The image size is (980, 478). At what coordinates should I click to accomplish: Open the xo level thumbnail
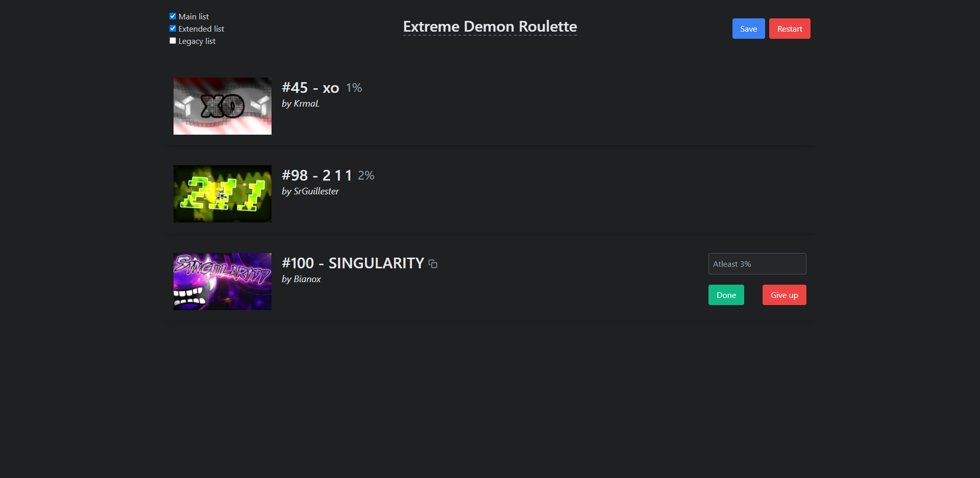click(x=223, y=106)
